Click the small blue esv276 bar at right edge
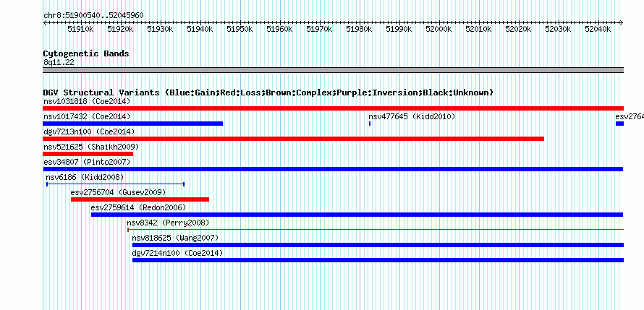 click(620, 124)
